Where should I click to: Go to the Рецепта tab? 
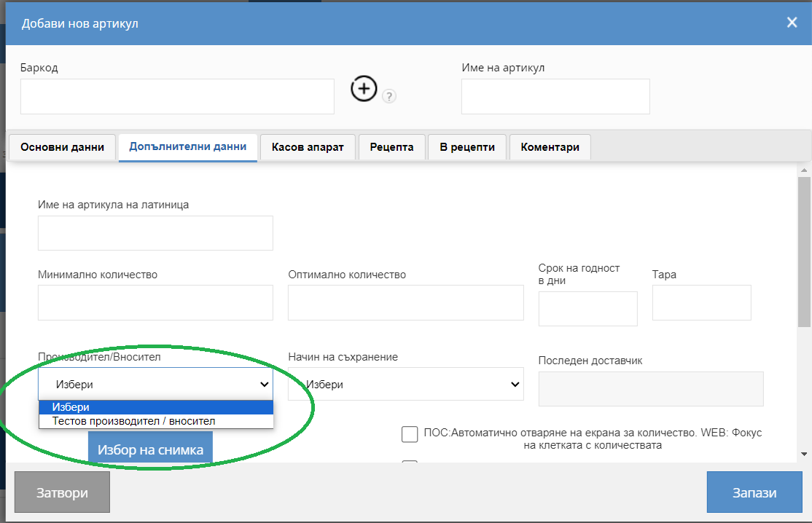391,147
